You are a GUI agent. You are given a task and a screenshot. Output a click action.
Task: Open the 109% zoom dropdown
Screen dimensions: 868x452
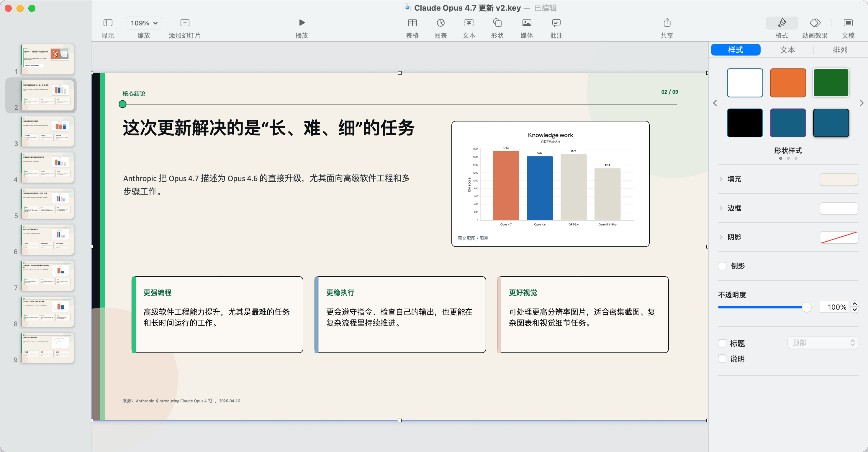click(x=144, y=23)
